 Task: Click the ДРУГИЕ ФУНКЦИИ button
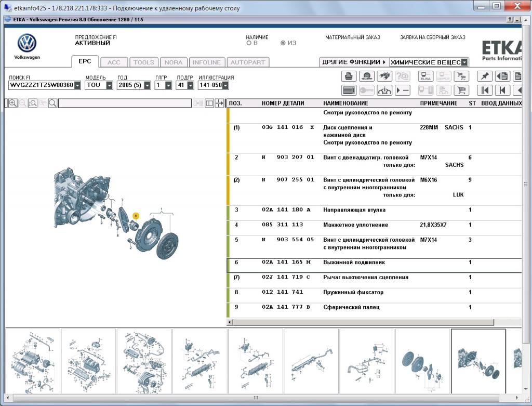(x=354, y=62)
